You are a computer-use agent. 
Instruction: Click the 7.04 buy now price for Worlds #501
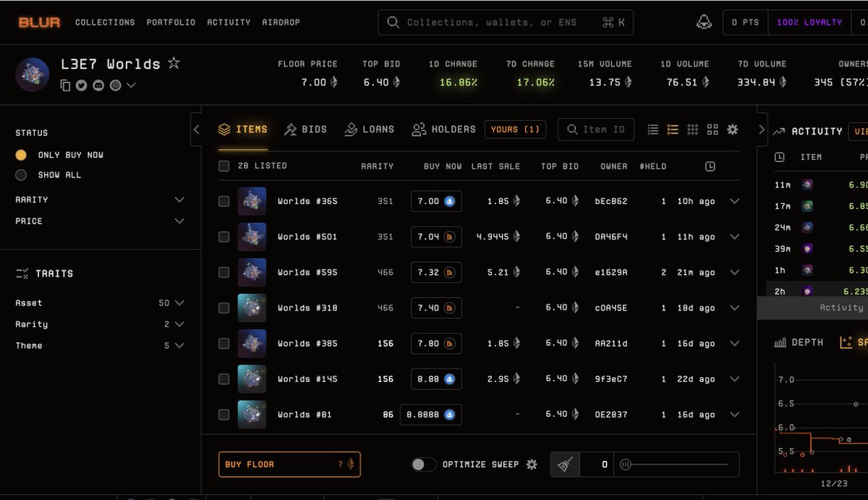pyautogui.click(x=436, y=237)
